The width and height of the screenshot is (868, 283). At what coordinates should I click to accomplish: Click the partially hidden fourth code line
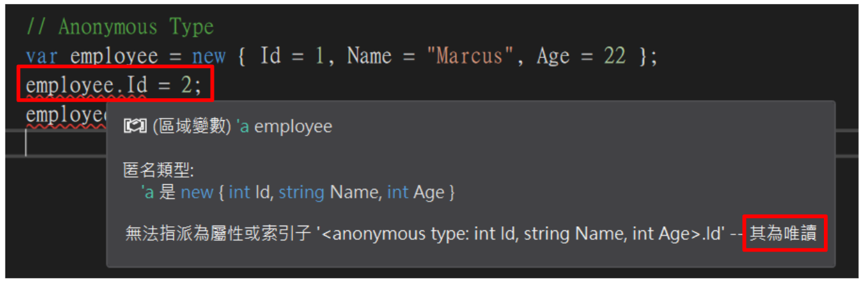65,114
